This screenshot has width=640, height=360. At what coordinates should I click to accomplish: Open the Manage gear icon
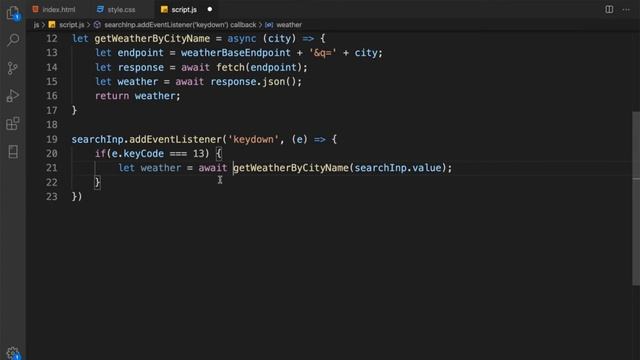coord(13,353)
